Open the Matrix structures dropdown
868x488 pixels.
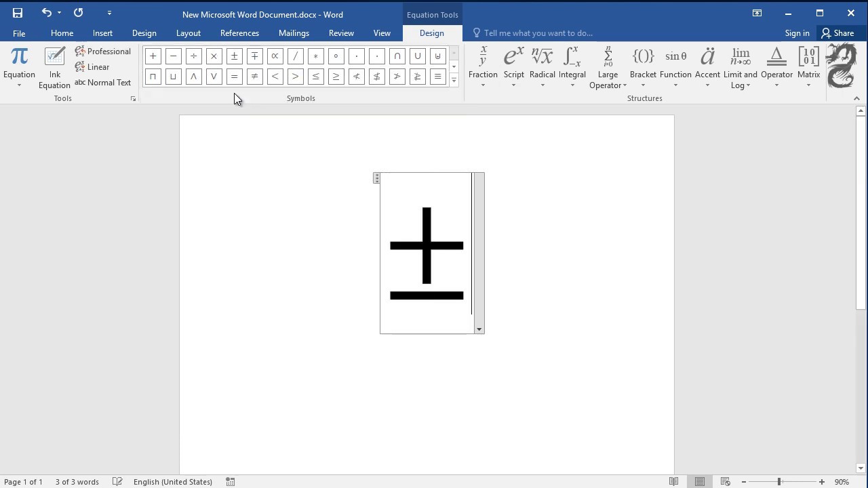coord(808,68)
